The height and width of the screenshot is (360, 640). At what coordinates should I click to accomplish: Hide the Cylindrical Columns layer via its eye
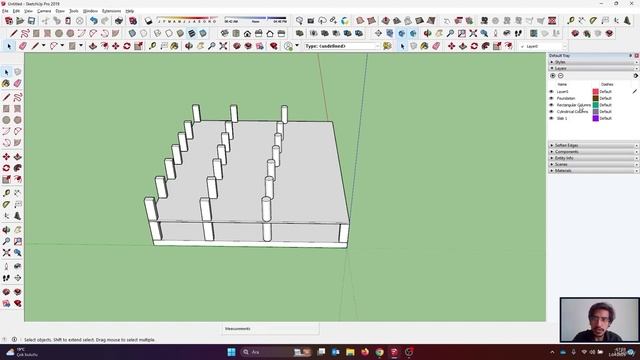[x=551, y=111]
